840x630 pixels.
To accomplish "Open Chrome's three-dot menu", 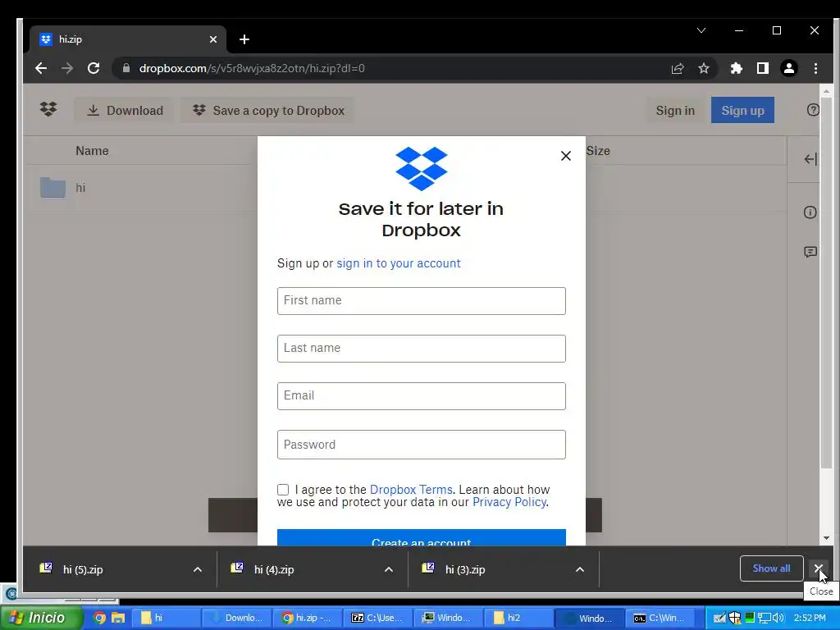I will pyautogui.click(x=815, y=68).
